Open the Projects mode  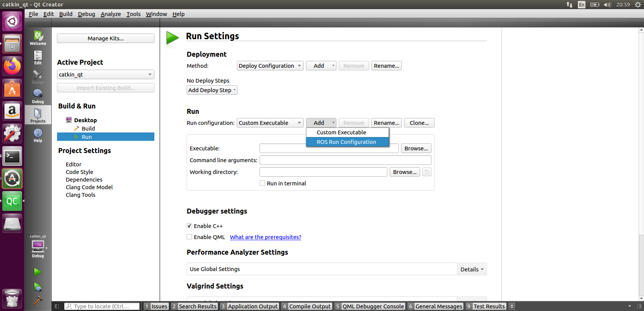pos(38,115)
